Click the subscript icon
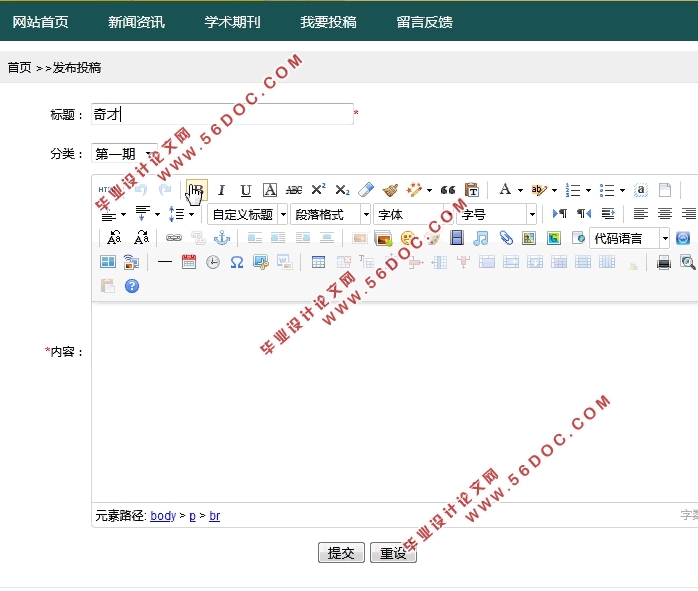This screenshot has width=698, height=591. tap(342, 190)
